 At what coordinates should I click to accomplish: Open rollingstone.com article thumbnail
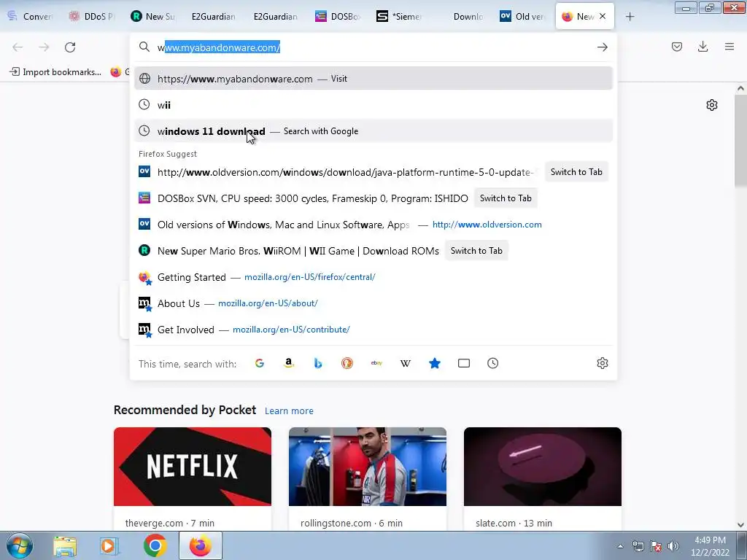368,467
